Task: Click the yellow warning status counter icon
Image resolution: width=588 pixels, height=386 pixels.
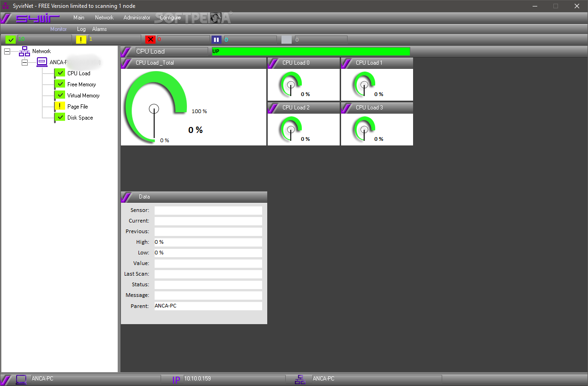Action: point(81,40)
